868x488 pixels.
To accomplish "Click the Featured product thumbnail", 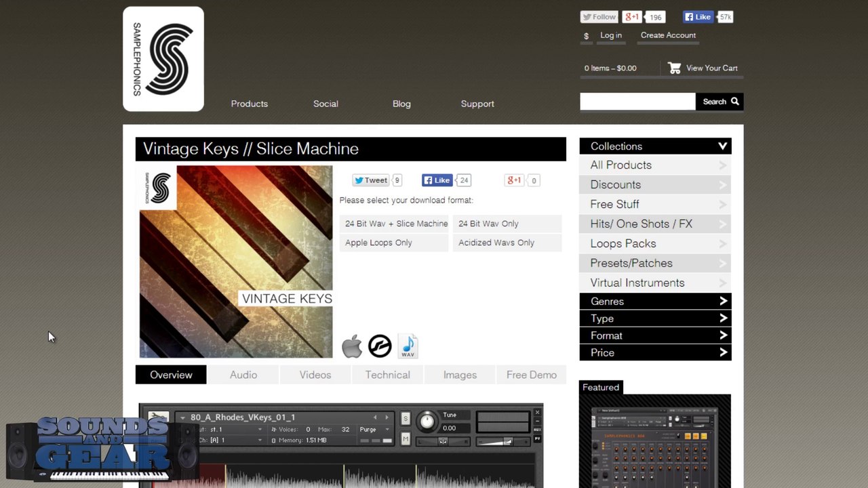I will 655,441.
